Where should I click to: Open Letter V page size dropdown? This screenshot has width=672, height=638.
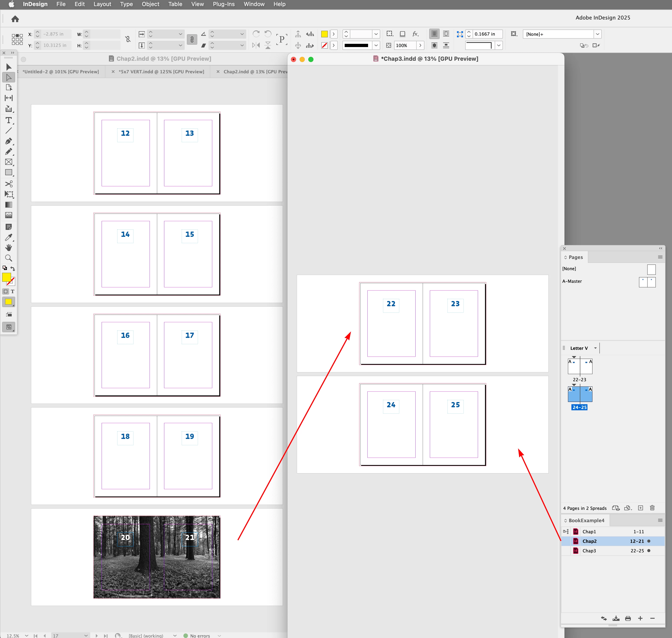[595, 348]
